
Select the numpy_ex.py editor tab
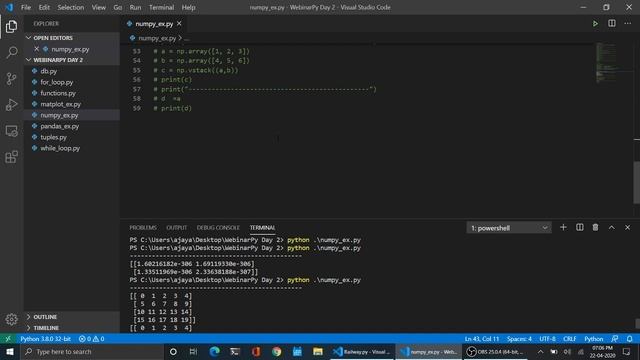coord(154,24)
